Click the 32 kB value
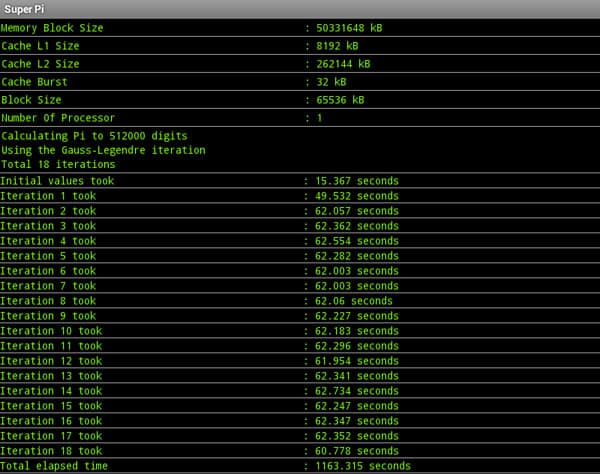Viewport: 600px width, 474px height. click(x=331, y=82)
